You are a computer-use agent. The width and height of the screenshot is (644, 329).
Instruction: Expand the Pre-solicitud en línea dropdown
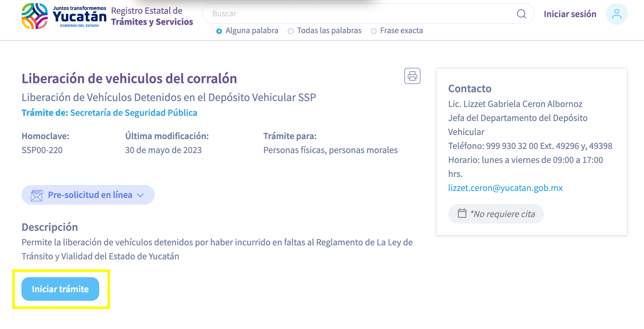click(88, 195)
